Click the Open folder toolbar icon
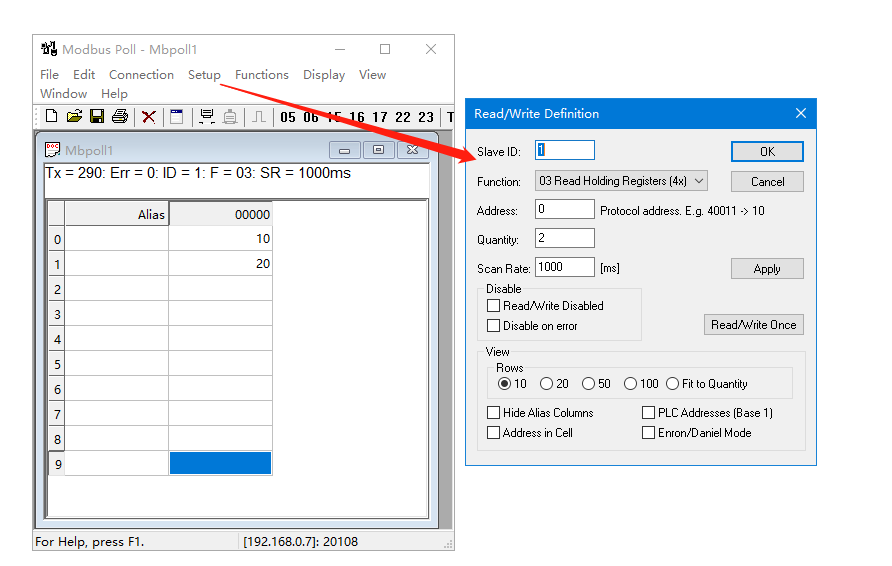Screen dimensions: 892x566 coord(74,117)
